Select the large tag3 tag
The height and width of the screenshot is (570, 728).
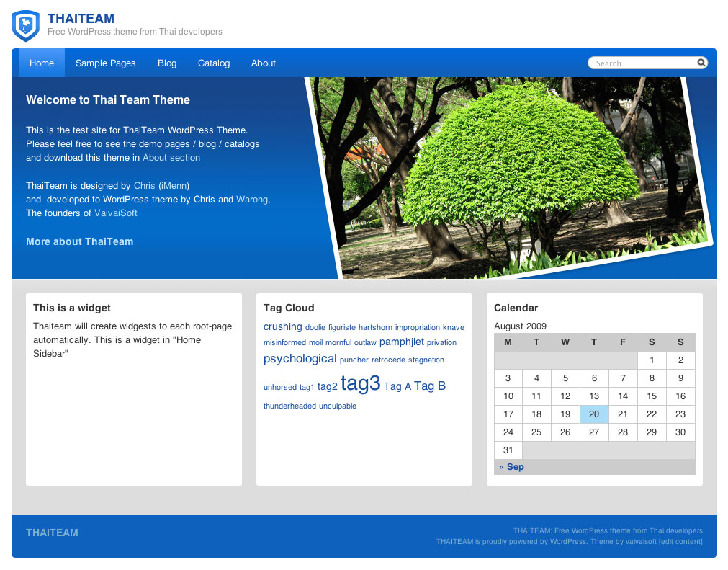(360, 383)
